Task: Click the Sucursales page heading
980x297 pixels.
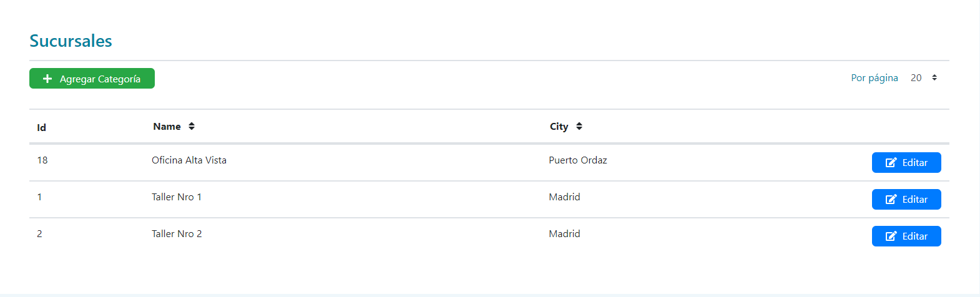Action: pos(71,41)
